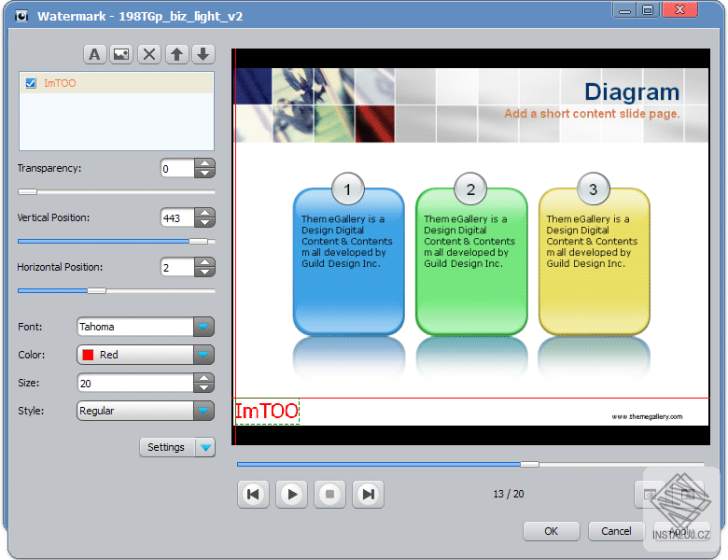Click the Transparency value field

click(177, 169)
